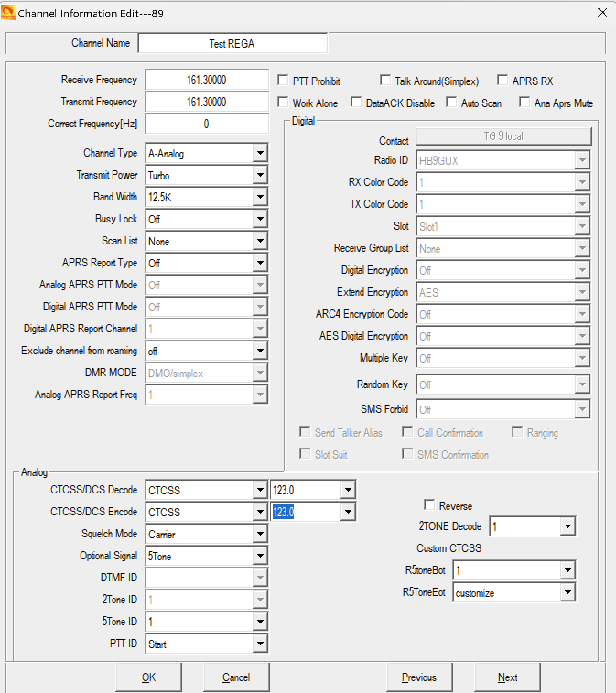The height and width of the screenshot is (693, 616).
Task: Open the Band Width combo box
Action: point(260,197)
